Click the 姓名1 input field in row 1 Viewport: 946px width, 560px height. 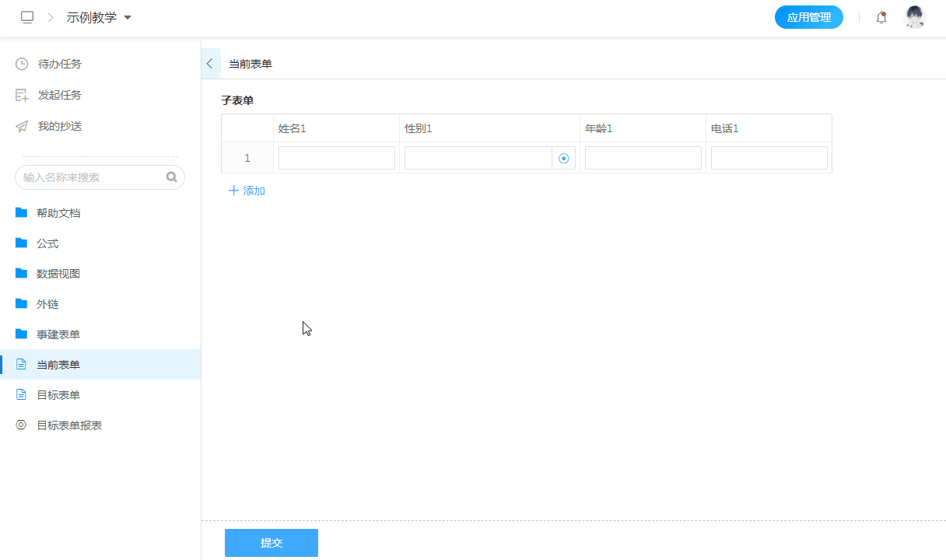[x=336, y=158]
